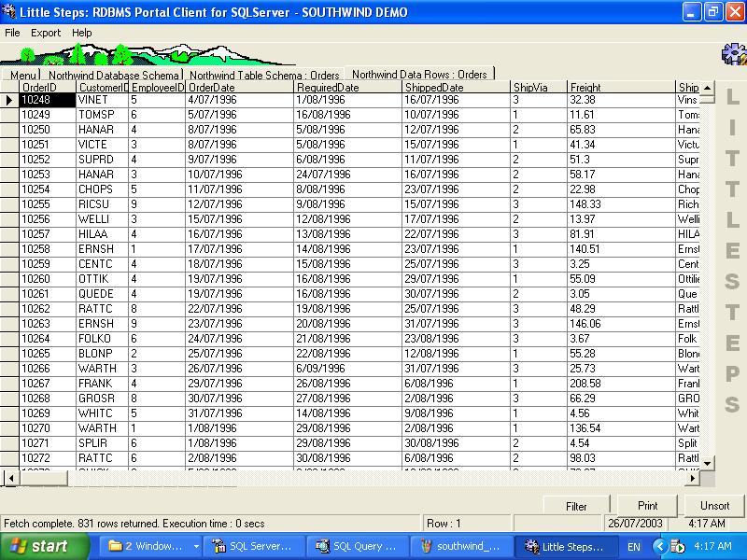Click customer cell OTTIK

pyautogui.click(x=102, y=278)
